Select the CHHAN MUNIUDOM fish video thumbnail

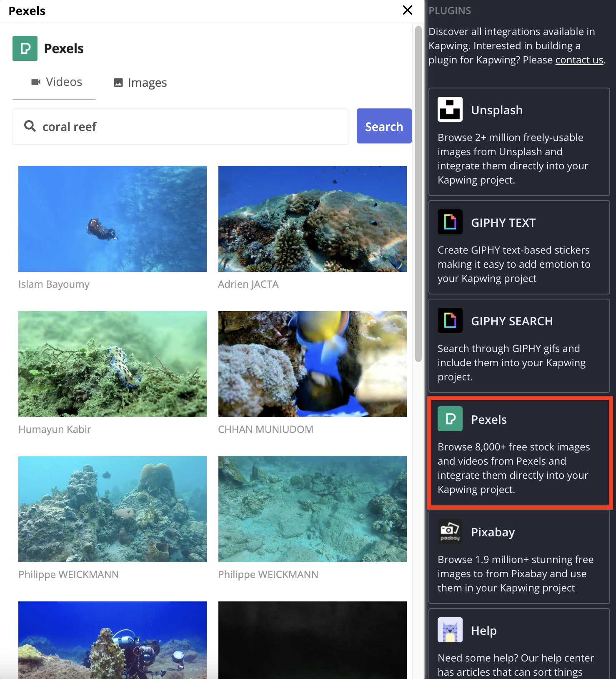pyautogui.click(x=312, y=364)
